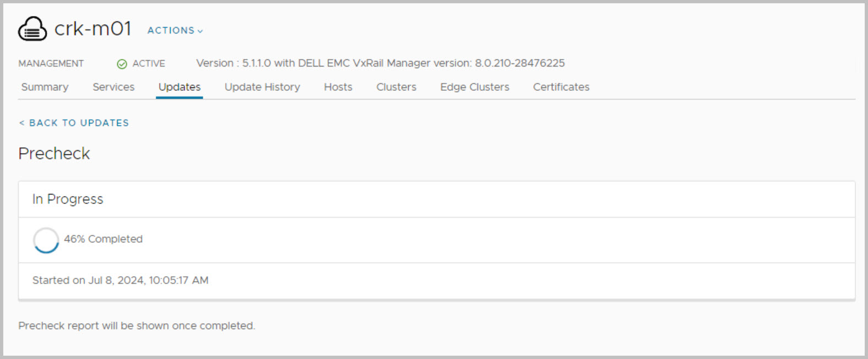Viewport: 868px width, 359px height.
Task: Select the Updates tab
Action: click(180, 87)
